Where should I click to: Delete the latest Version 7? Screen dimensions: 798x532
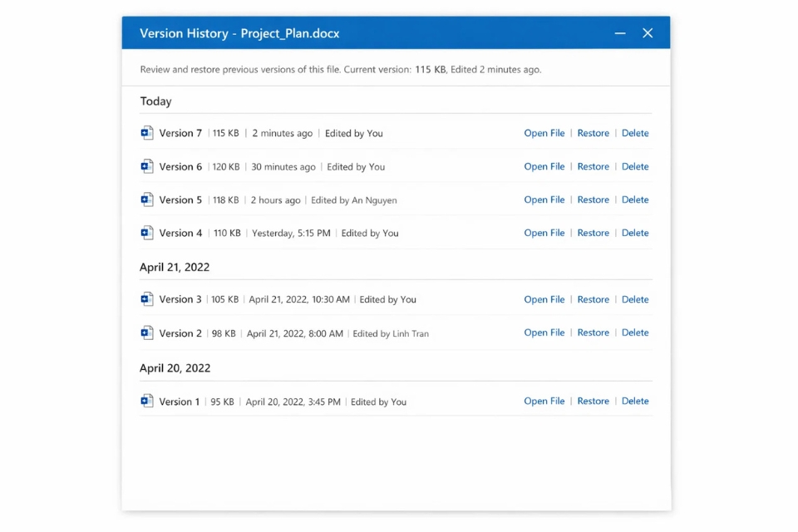[x=635, y=132]
